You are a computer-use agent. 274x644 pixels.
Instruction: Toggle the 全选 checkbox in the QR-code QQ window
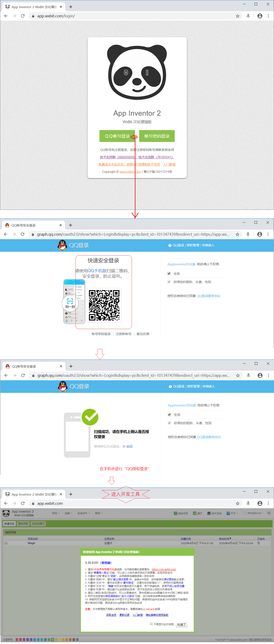169,273
